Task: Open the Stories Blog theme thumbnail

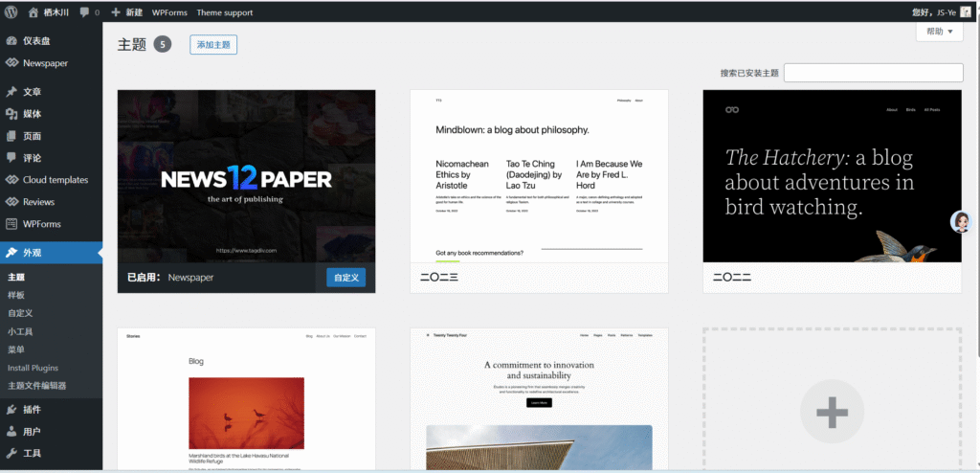Action: pos(246,398)
